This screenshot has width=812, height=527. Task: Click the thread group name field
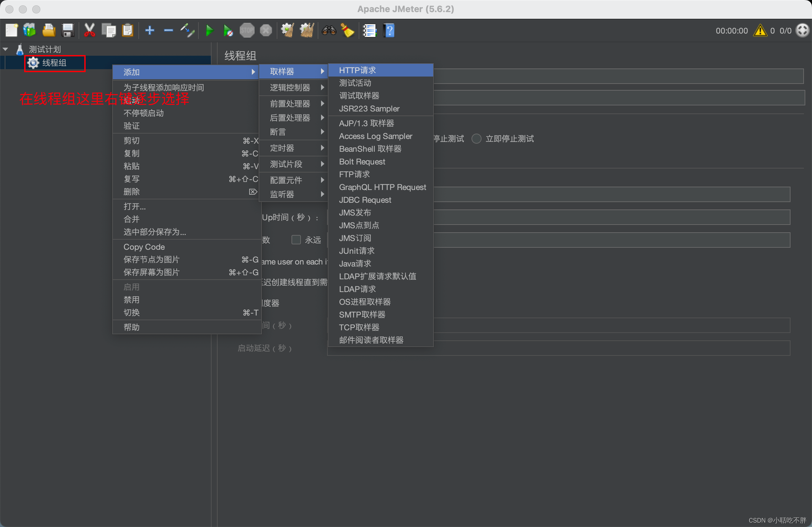(x=618, y=77)
